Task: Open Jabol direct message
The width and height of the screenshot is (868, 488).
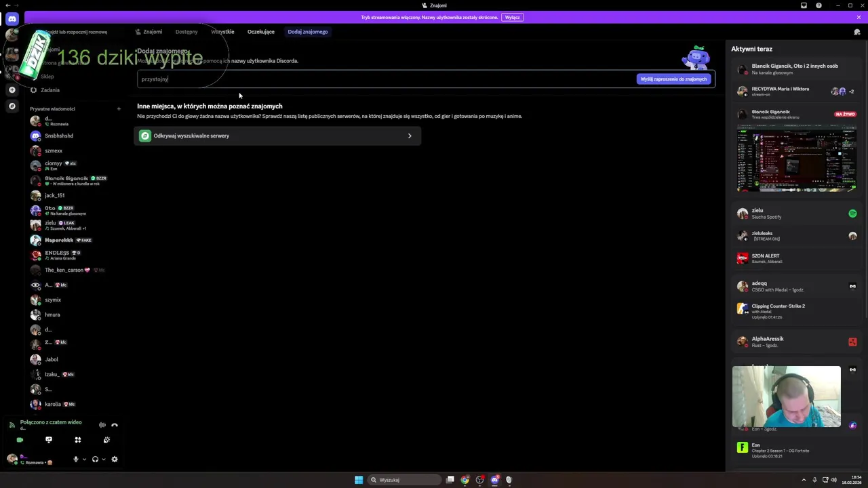Action: click(x=75, y=359)
